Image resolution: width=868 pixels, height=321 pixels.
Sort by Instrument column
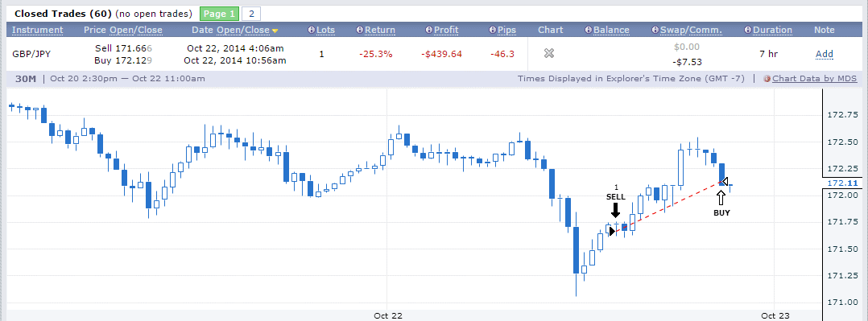coord(38,30)
